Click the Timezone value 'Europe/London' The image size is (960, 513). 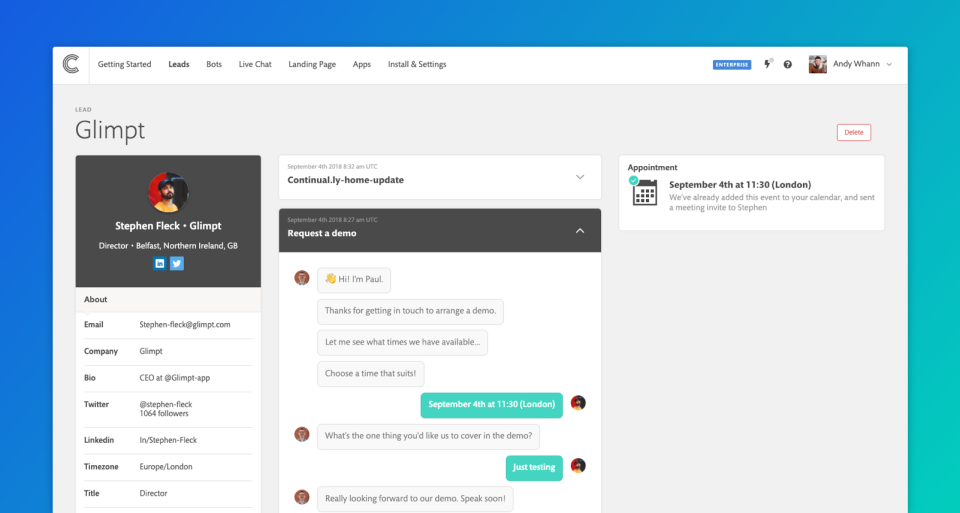(166, 466)
